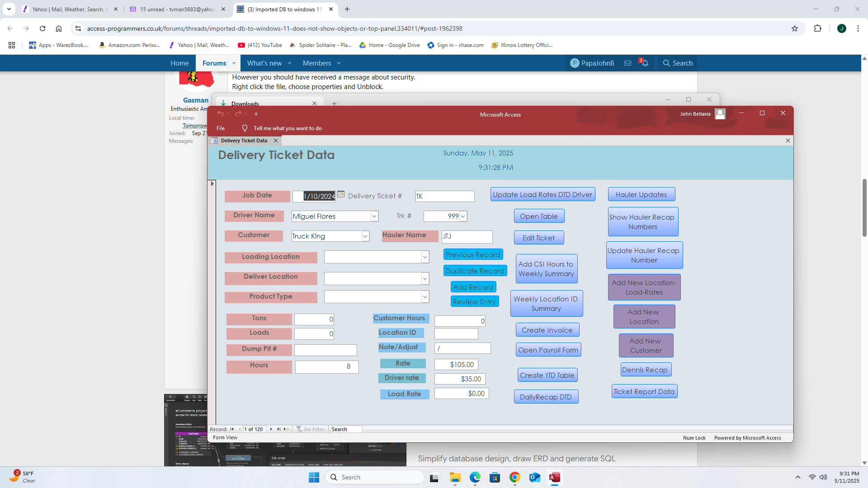Click Hauler Updates button

click(x=641, y=194)
